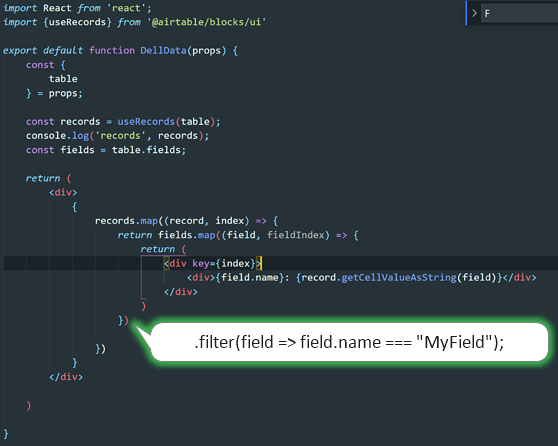Click table.fields on the const fields line
The height and width of the screenshot is (446, 558).
[x=146, y=150]
